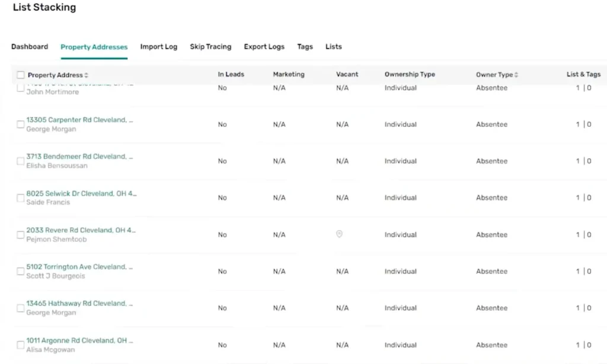The width and height of the screenshot is (607, 364).
Task: Open the Import Log tab
Action: point(159,47)
